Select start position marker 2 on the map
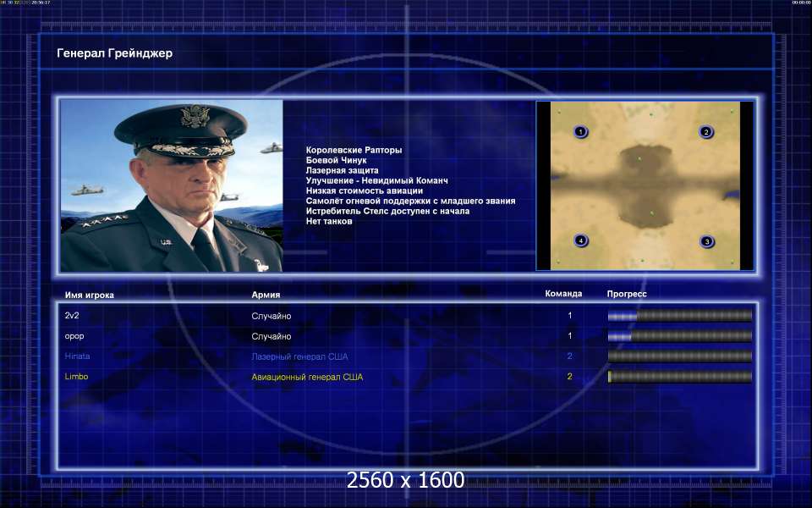Viewport: 812px width, 508px height. tap(705, 132)
